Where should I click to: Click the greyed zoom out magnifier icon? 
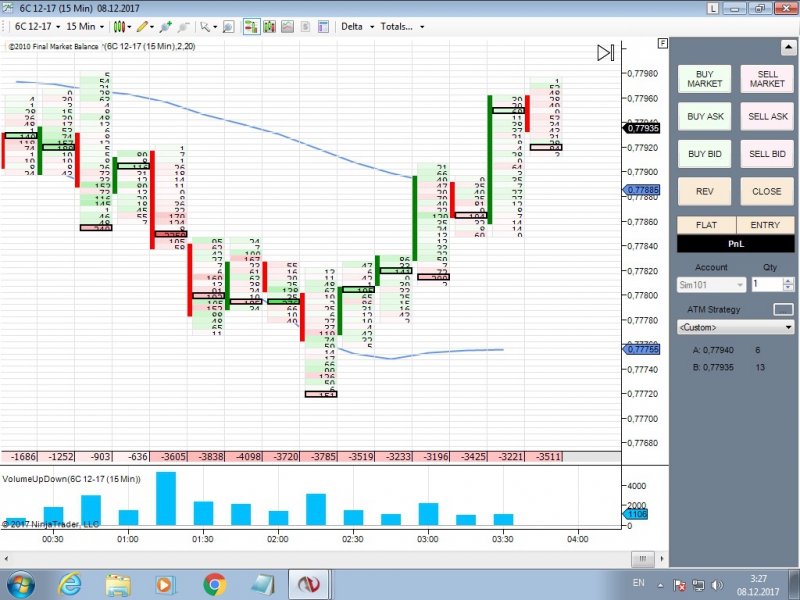pos(183,27)
